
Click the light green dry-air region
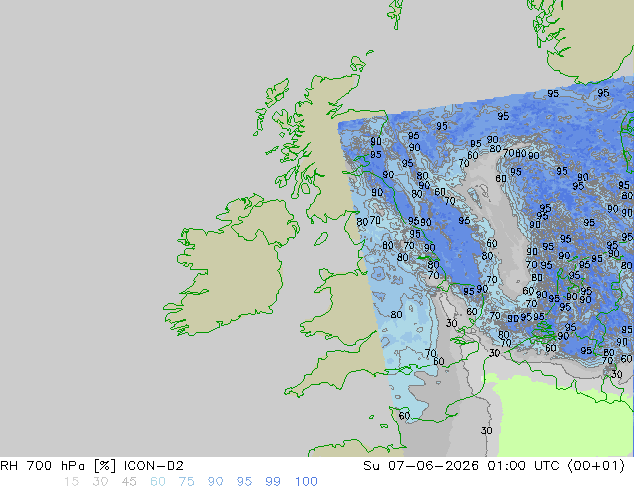(x=562, y=416)
